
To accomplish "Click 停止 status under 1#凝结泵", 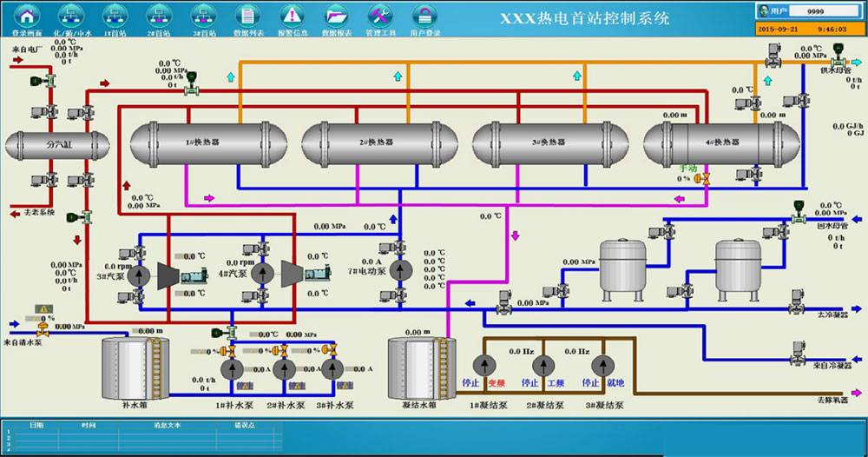I will tap(470, 383).
